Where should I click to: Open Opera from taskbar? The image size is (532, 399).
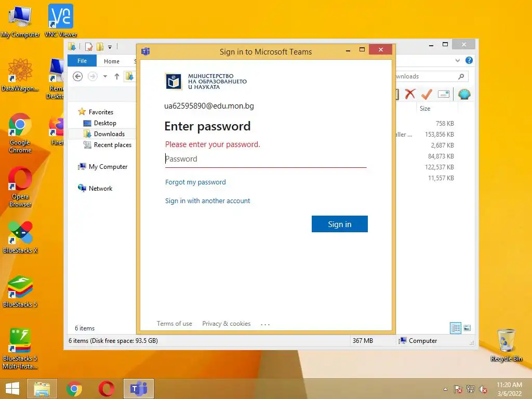coord(106,389)
